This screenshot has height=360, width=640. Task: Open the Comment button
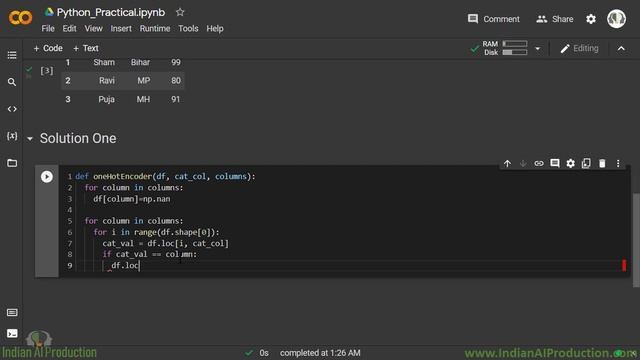(493, 19)
